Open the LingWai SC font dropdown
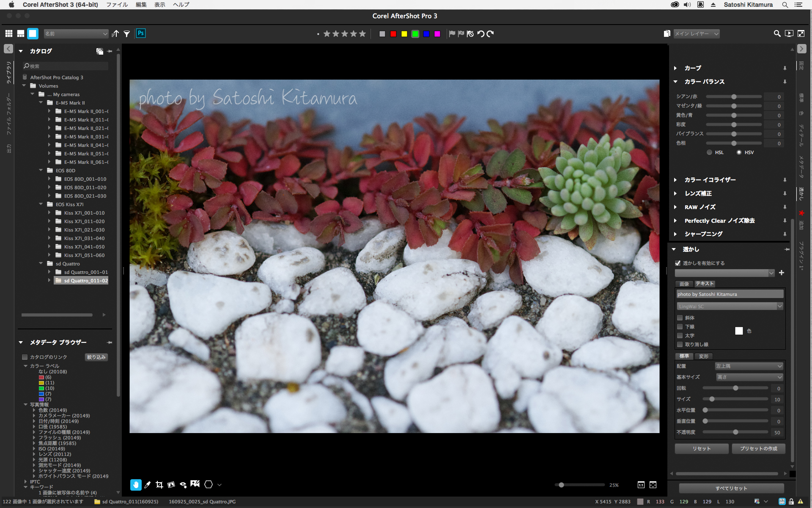This screenshot has width=812, height=508. (x=730, y=306)
